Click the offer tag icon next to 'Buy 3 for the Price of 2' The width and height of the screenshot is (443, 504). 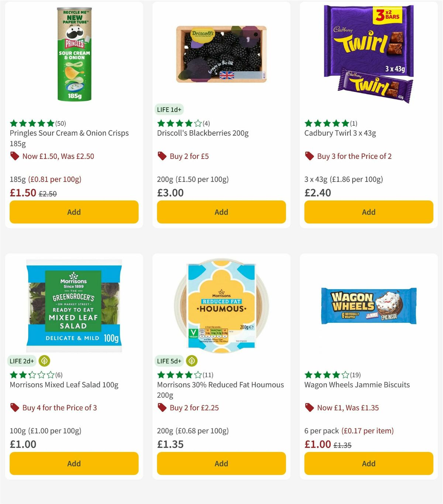[309, 156]
